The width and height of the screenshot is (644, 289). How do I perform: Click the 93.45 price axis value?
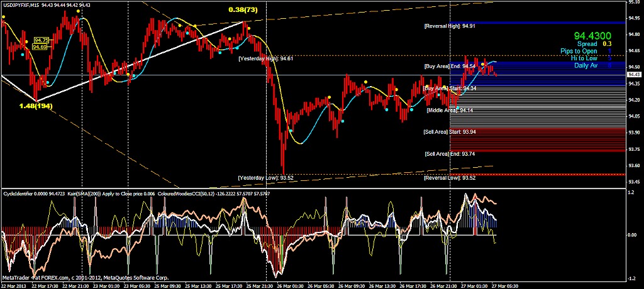(633, 182)
